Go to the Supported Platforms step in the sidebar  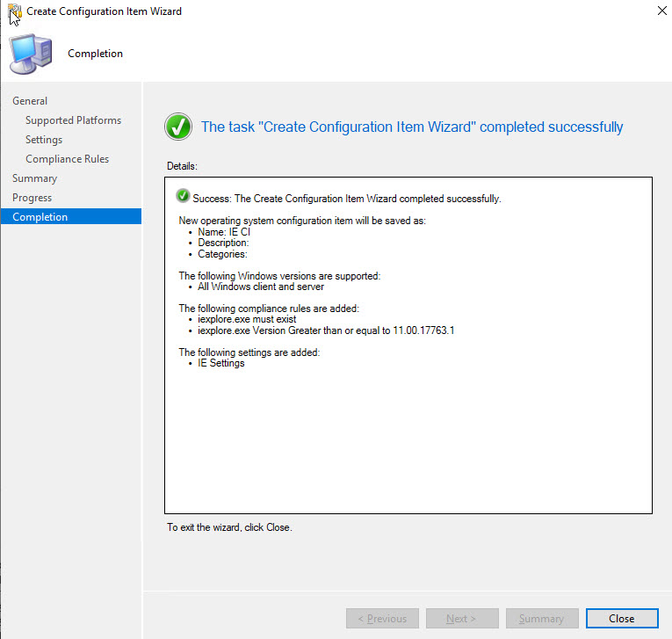pos(73,120)
